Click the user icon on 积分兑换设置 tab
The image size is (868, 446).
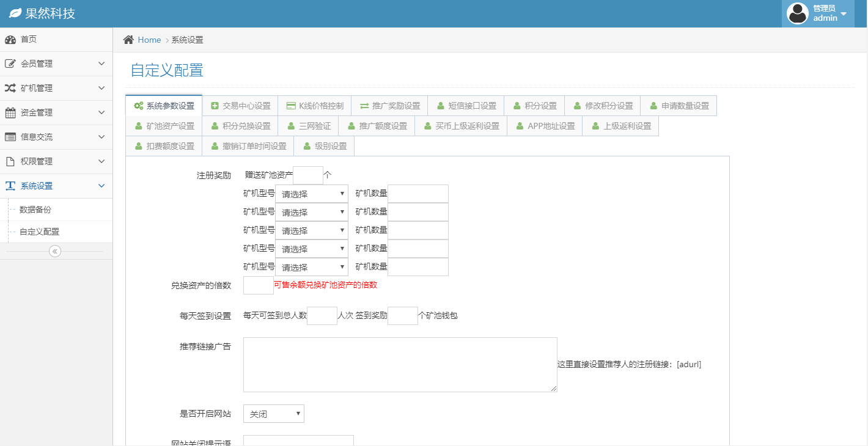(x=215, y=126)
